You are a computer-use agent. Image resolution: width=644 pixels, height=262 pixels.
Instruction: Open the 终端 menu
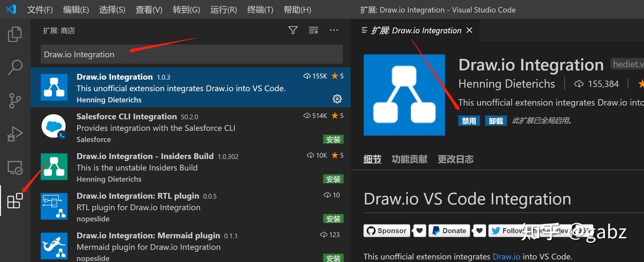(260, 9)
